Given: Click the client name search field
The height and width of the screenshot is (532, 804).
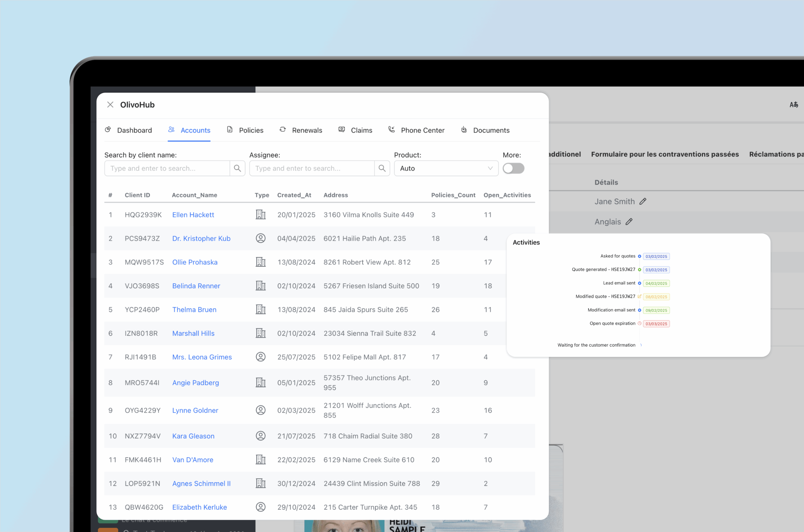Looking at the screenshot, I should coord(166,168).
